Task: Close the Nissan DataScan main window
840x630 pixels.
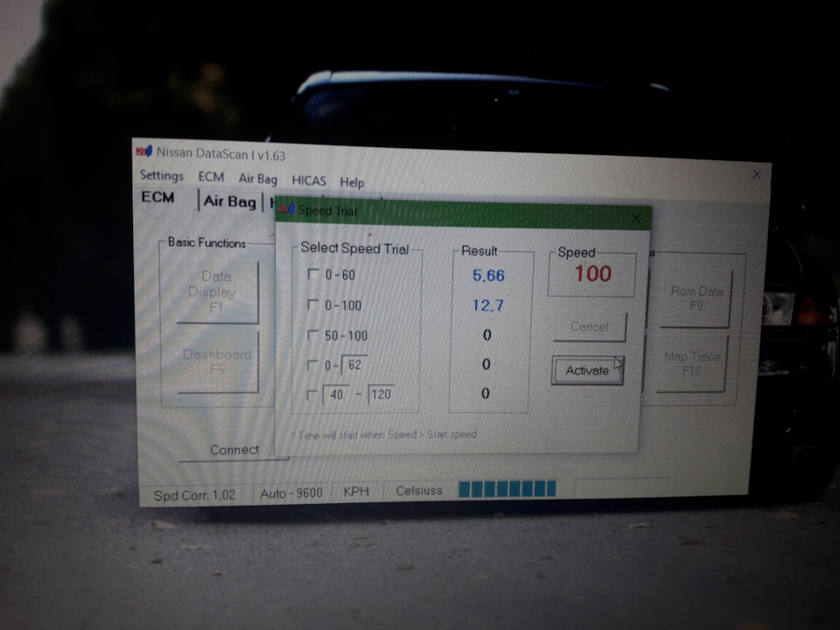Action: pos(756,174)
